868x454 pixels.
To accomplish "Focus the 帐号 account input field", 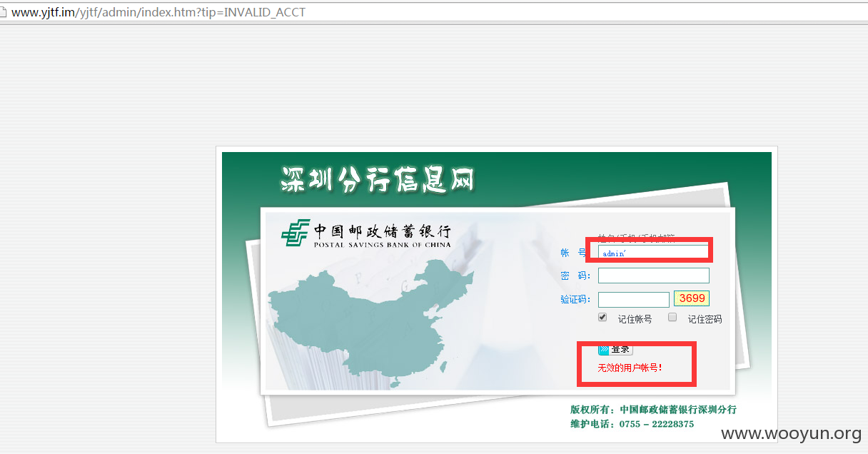I will pyautogui.click(x=653, y=253).
